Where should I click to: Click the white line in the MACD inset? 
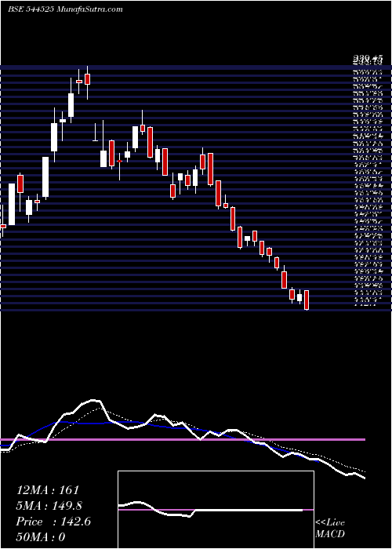pyautogui.click(x=210, y=510)
